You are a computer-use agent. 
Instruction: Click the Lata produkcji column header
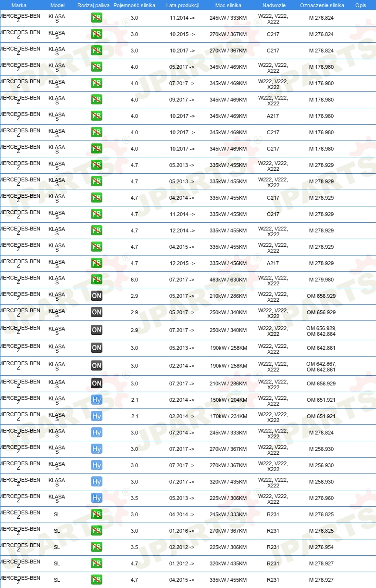coord(183,5)
